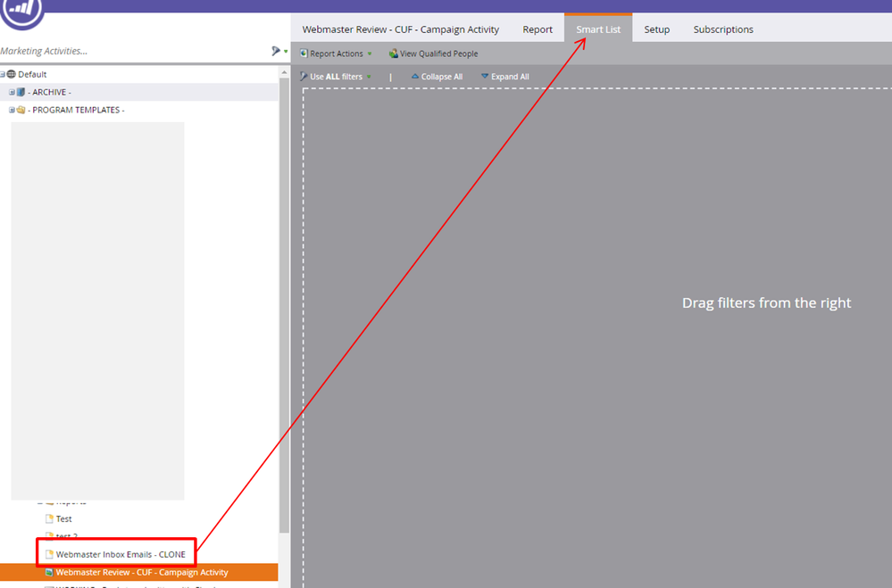
Task: Click the Drag filters from the right canvas text
Action: (x=766, y=302)
